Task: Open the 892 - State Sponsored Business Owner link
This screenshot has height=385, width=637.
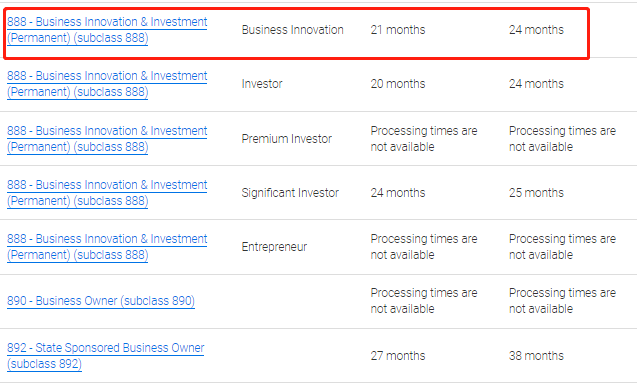Action: tap(106, 356)
